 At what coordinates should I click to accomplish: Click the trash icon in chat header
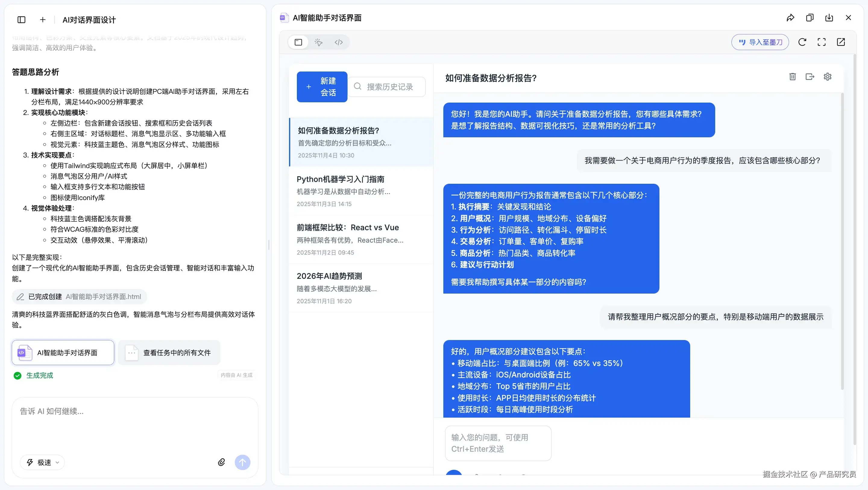click(793, 77)
